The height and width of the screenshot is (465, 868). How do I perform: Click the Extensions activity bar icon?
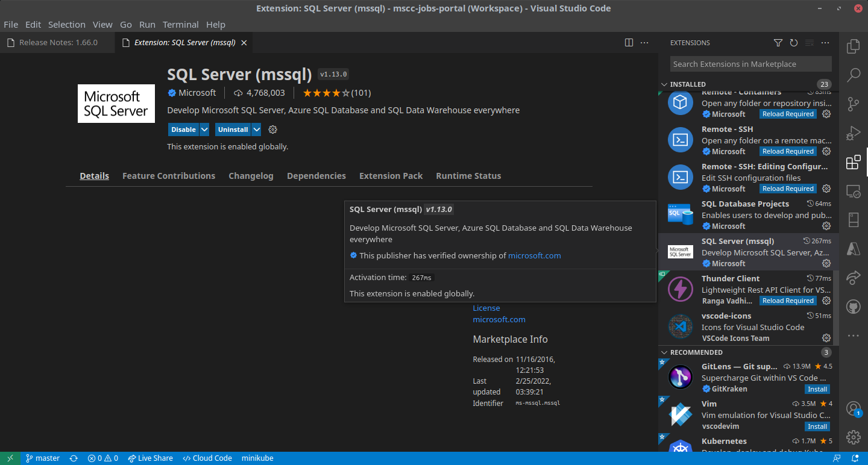point(853,163)
